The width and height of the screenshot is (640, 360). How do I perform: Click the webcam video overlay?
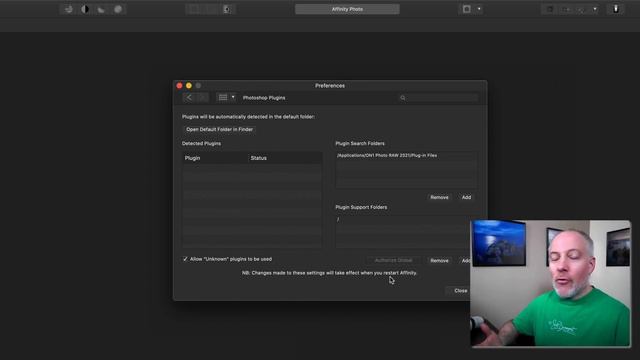coord(551,284)
